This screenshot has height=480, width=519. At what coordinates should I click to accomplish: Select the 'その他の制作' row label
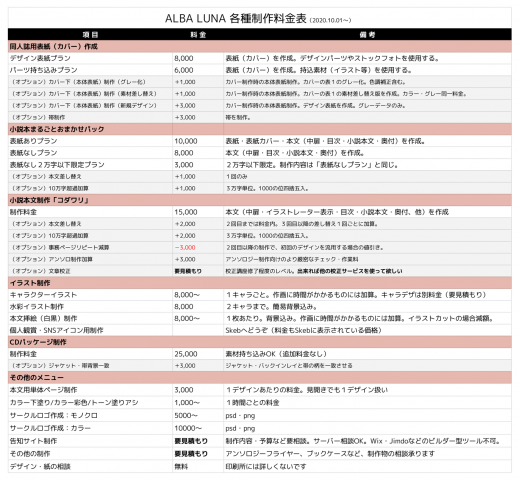click(x=30, y=454)
